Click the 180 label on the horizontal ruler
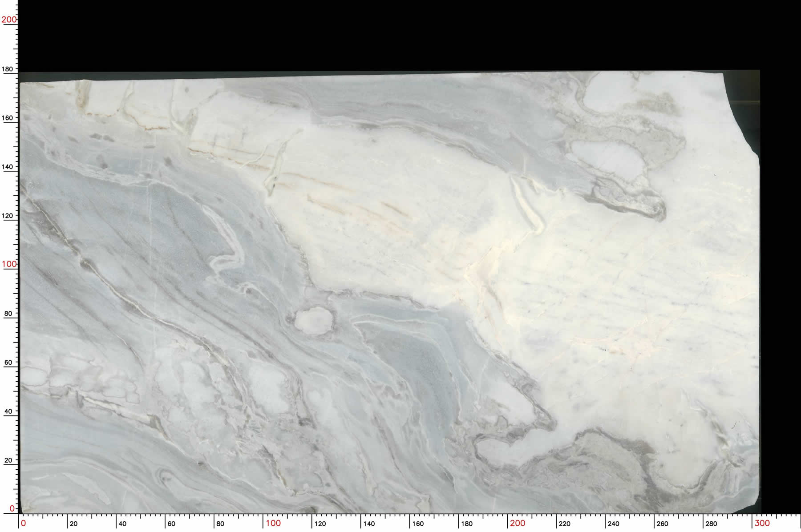The image size is (801, 532). (x=466, y=524)
